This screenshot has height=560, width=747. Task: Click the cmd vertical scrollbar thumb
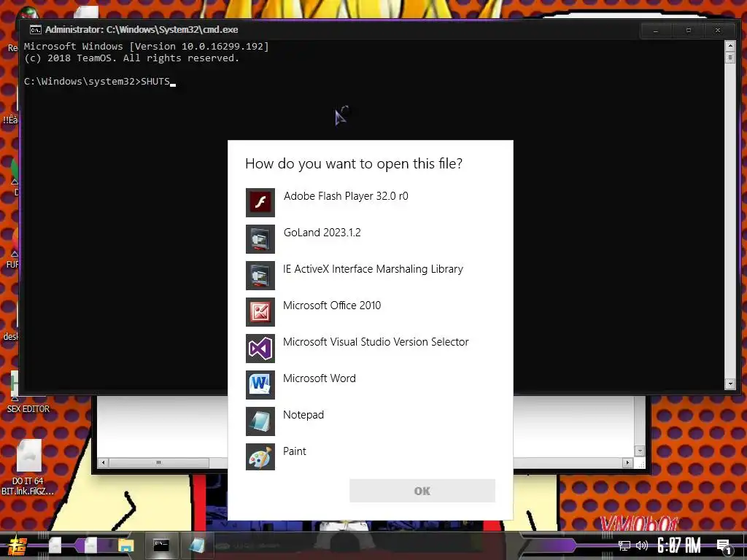729,58
